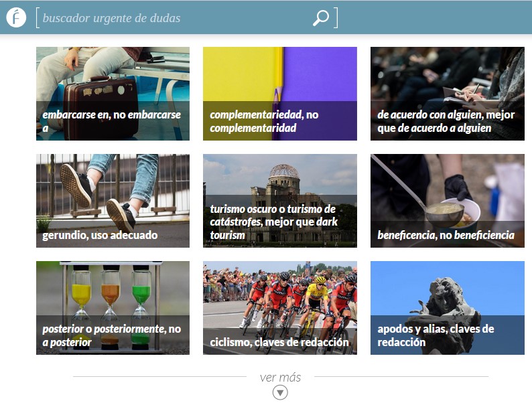Viewport: 532px width, 405px height.
Task: Expand more articles with the down-arrow circle
Action: [280, 392]
